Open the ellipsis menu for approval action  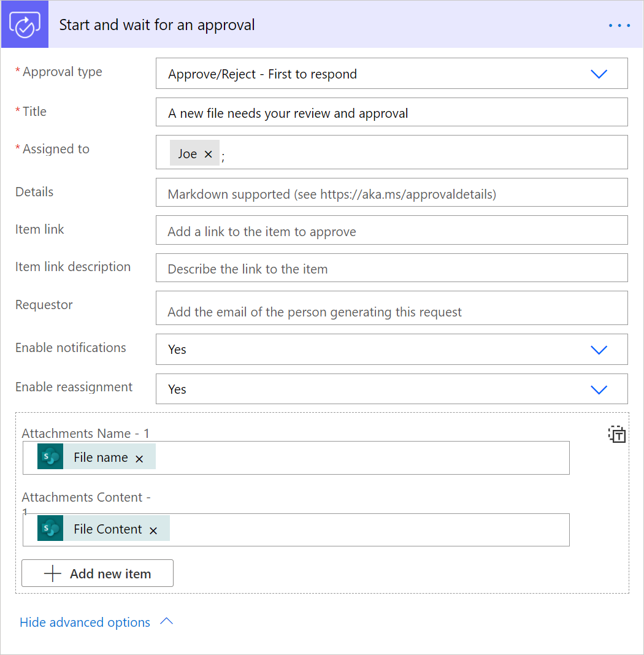619,25
